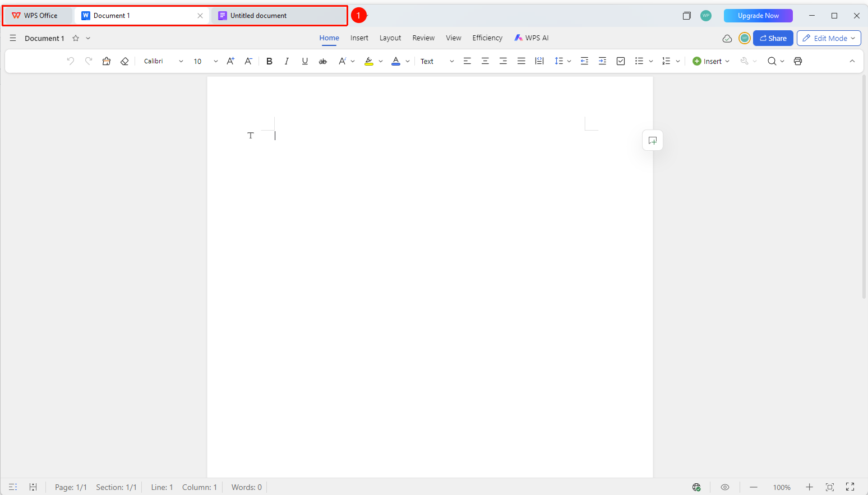Justify the paragraph text
868x495 pixels.
[x=521, y=61]
